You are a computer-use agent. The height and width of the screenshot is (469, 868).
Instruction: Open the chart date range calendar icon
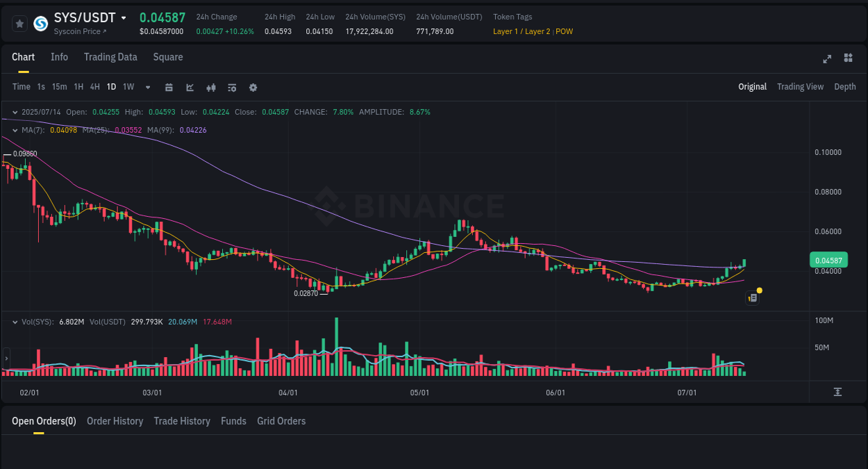[x=169, y=87]
